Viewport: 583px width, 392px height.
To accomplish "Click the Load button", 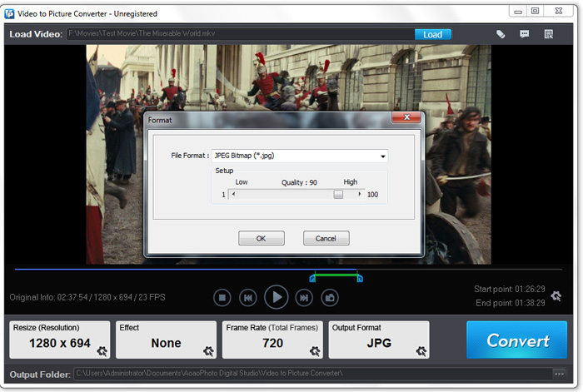I will pyautogui.click(x=433, y=35).
